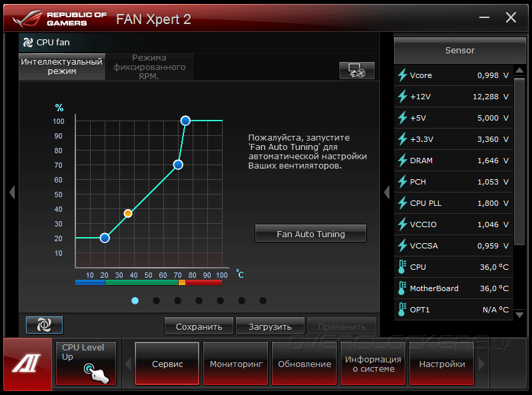
Task: Click the MotherBoard 36,0 °C reading
Action: tap(495, 288)
